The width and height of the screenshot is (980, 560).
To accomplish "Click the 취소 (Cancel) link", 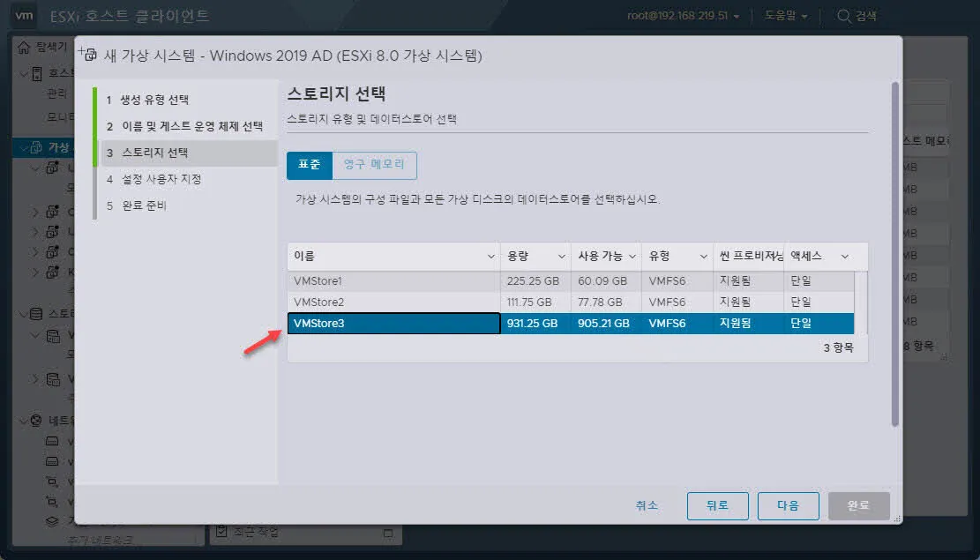I will coord(647,505).
